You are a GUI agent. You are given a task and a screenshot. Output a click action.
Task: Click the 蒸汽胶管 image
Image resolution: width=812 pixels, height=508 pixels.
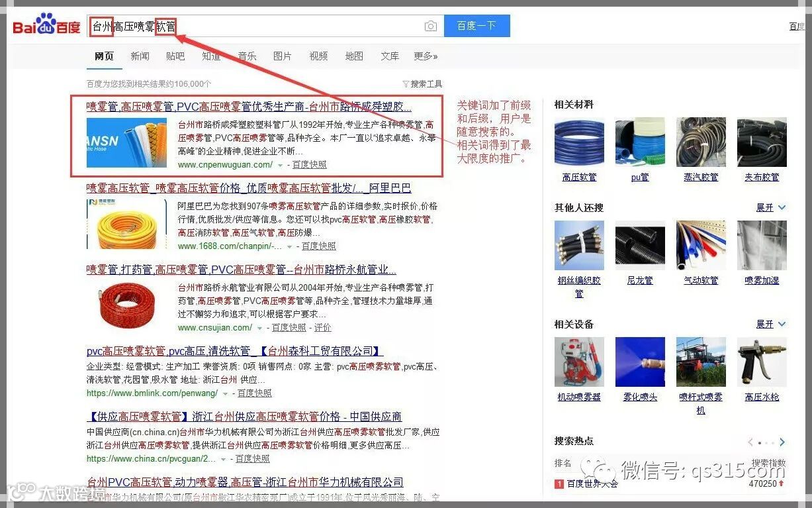point(701,142)
